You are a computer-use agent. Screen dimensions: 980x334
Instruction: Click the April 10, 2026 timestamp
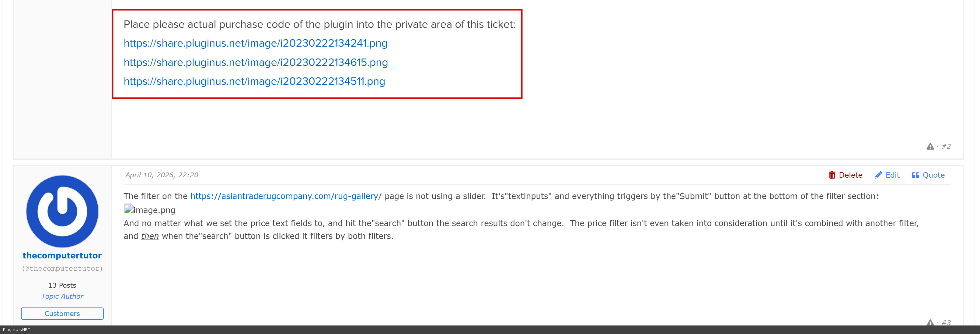[x=162, y=175]
